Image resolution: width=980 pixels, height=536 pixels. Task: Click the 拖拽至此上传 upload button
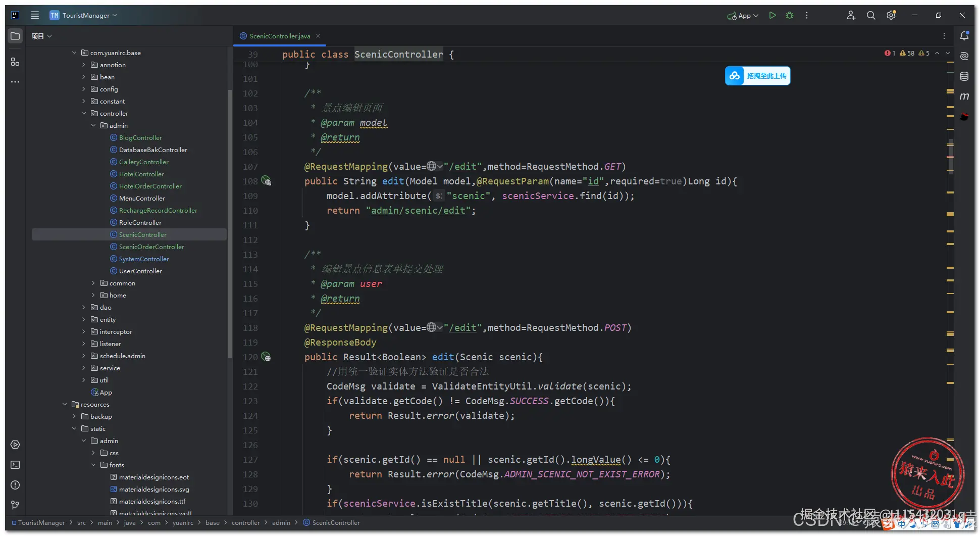point(757,76)
